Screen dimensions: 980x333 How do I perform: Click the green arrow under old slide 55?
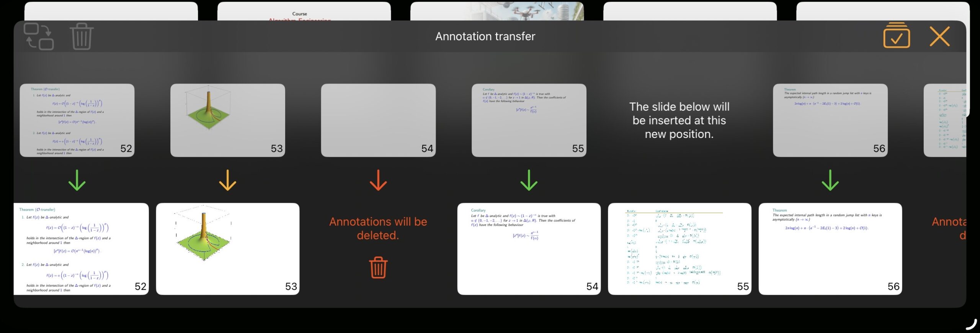tap(529, 180)
